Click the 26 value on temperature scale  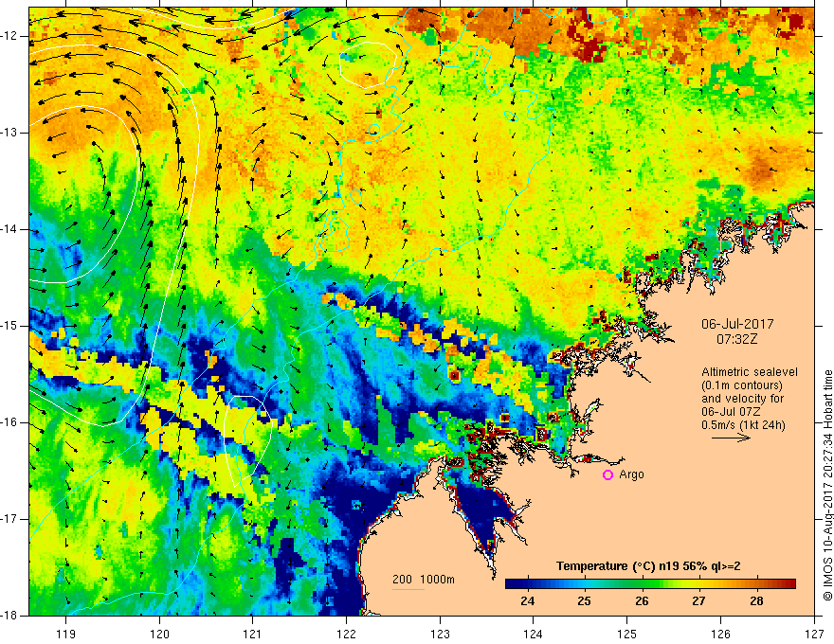[642, 601]
